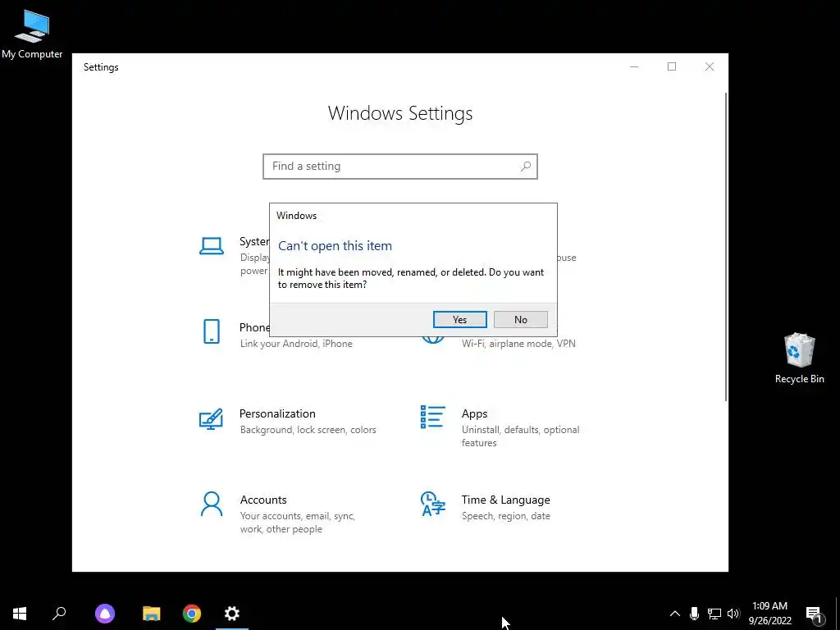
Task: Select the Recycle Bin desktop icon
Action: point(799,358)
